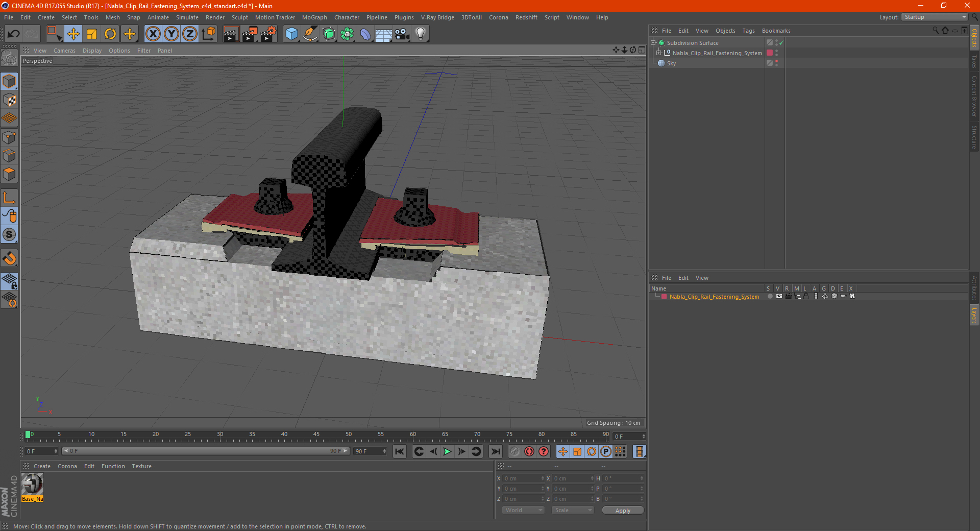The height and width of the screenshot is (531, 980).
Task: Open Edit Render Settings icon
Action: (268, 34)
